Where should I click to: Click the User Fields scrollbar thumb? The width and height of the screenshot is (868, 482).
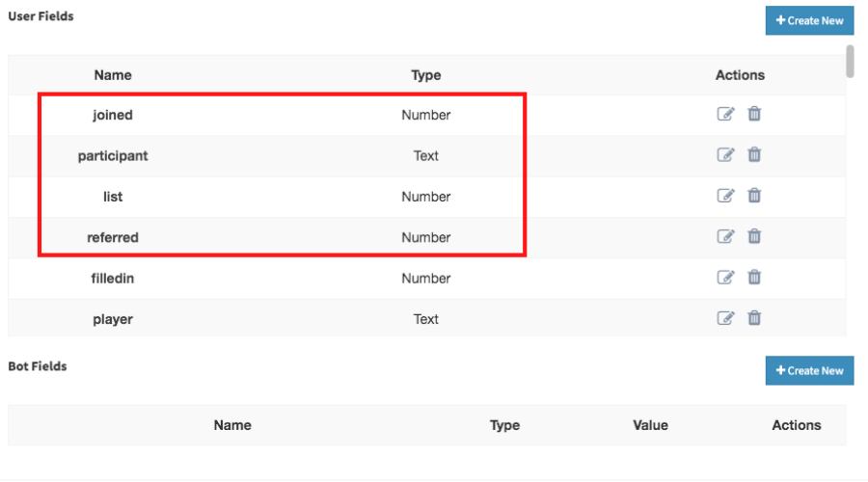tap(850, 62)
